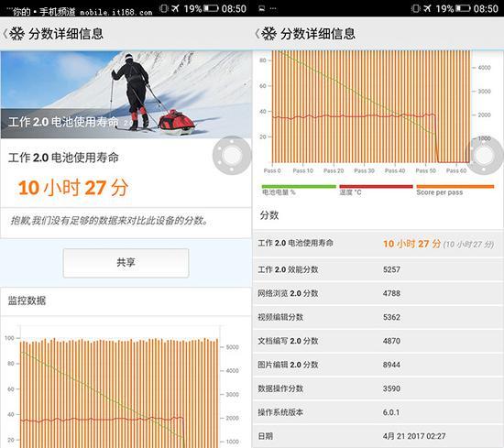Tap the left screen monitoring bar chart
The height and width of the screenshot is (448, 504).
point(122,387)
